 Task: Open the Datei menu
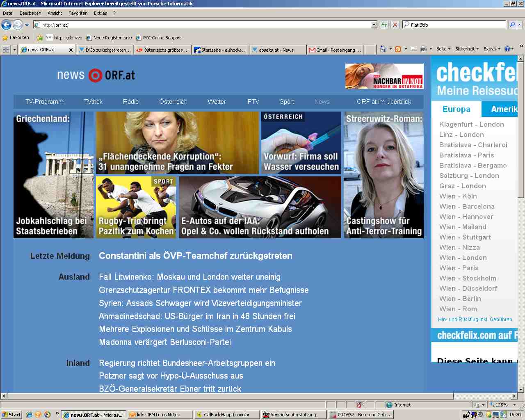8,13
